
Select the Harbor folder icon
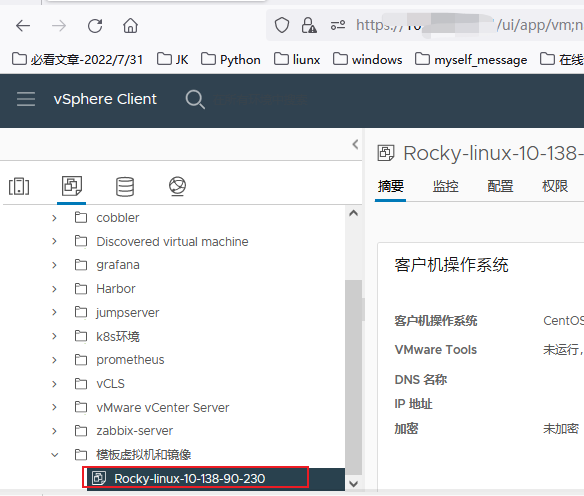81,289
